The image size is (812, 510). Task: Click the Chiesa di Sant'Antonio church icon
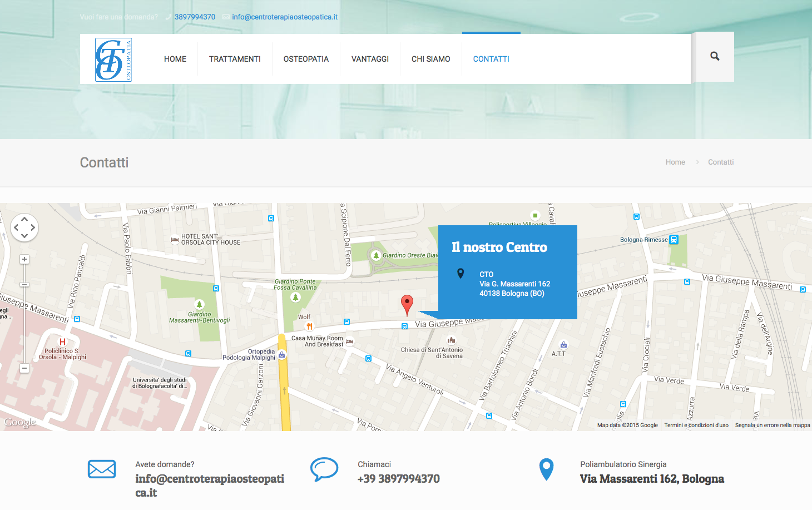point(451,340)
